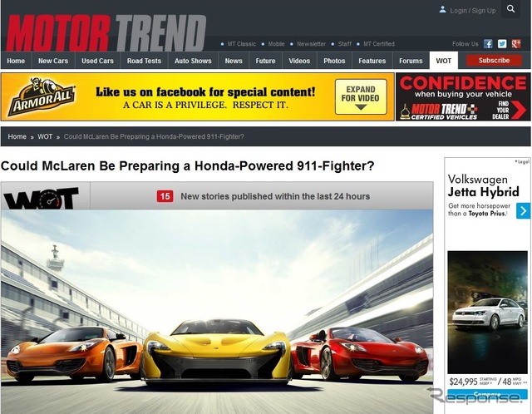Viewport: 532px width, 414px height.
Task: Click Like us on facebook banner text
Action: coord(205,92)
